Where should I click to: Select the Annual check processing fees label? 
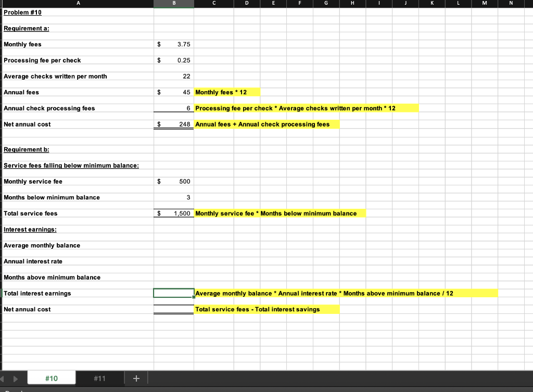pyautogui.click(x=49, y=108)
